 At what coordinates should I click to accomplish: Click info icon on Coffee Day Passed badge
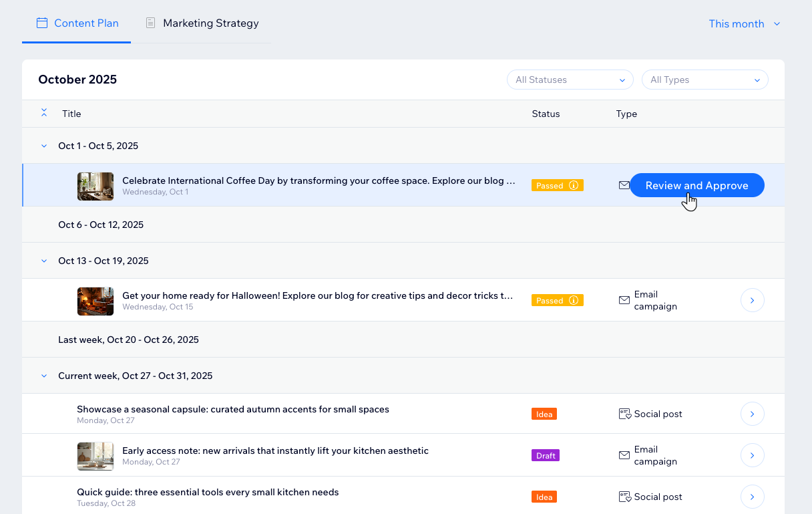point(574,186)
